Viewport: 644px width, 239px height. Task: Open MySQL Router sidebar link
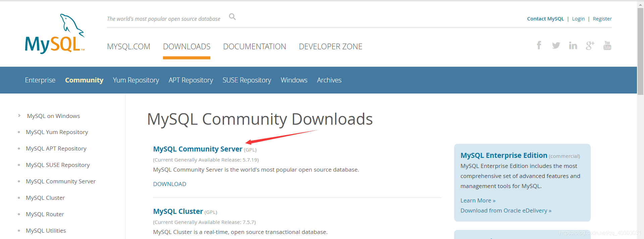click(x=45, y=214)
